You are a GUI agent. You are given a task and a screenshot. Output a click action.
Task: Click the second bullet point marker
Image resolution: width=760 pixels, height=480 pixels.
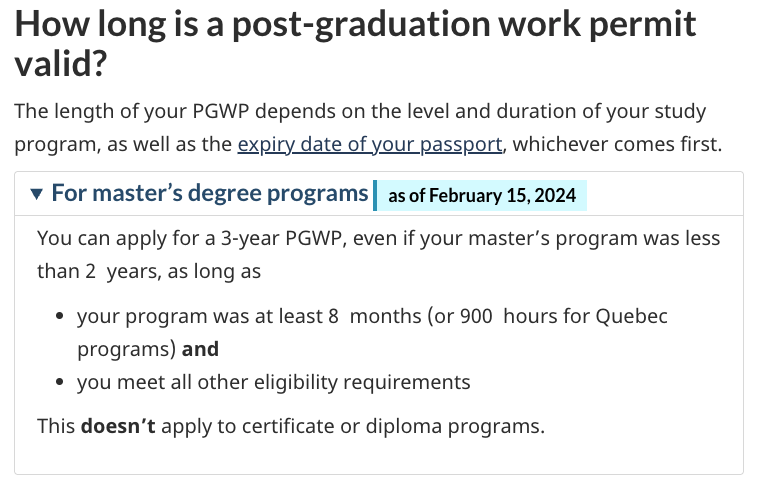pos(60,382)
